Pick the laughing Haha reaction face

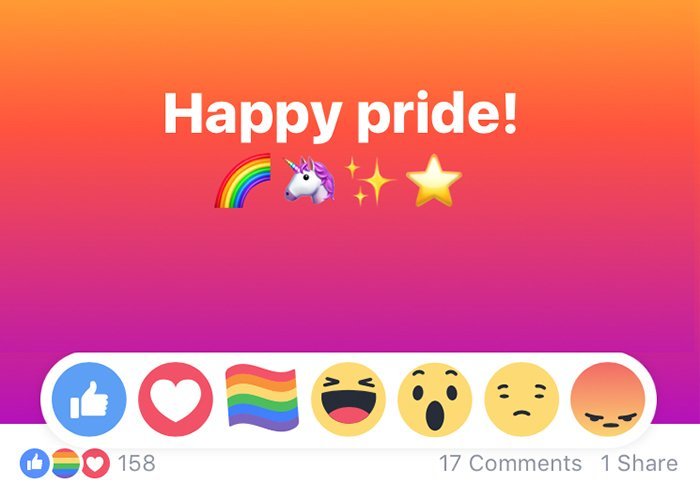tap(348, 399)
